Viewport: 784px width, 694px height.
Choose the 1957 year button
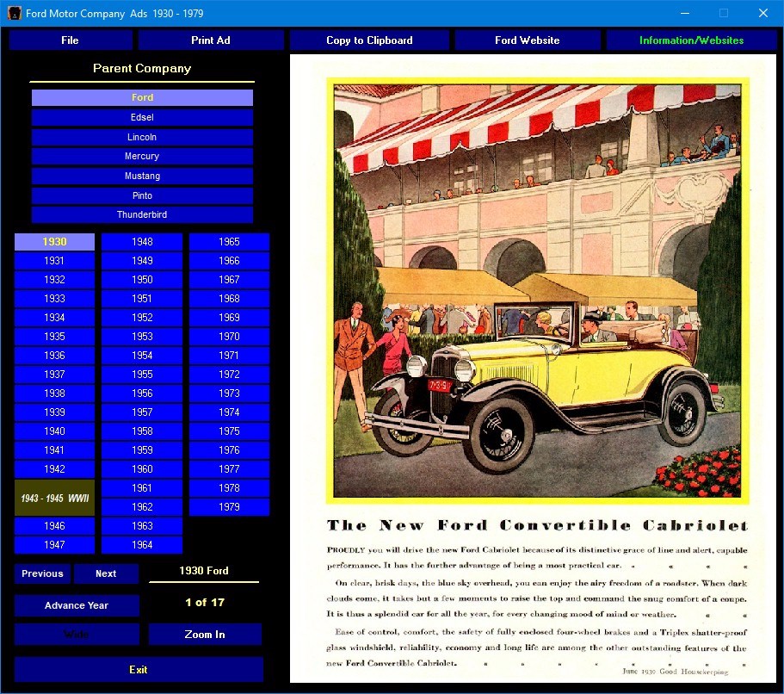coord(142,412)
